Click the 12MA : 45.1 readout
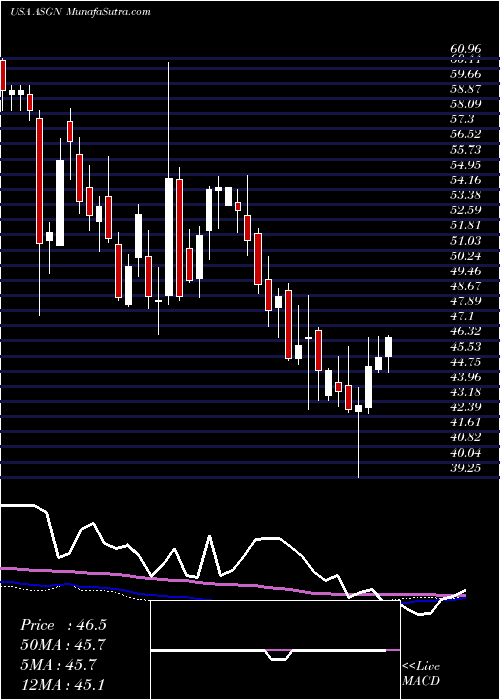This screenshot has height=700, width=500. tap(63, 684)
